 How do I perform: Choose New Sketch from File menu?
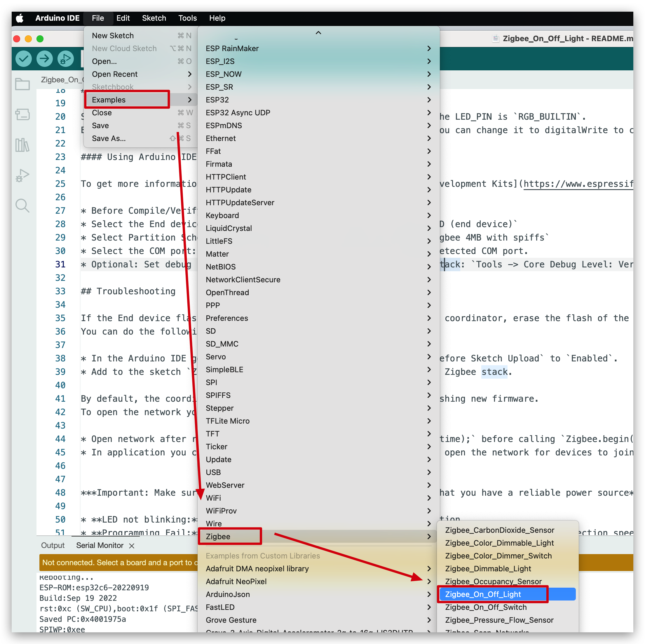point(141,35)
